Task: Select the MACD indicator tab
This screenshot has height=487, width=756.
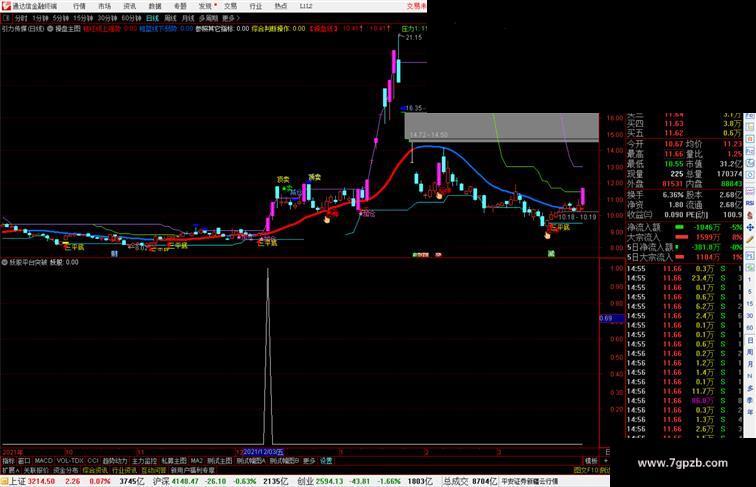Action: pos(43,461)
